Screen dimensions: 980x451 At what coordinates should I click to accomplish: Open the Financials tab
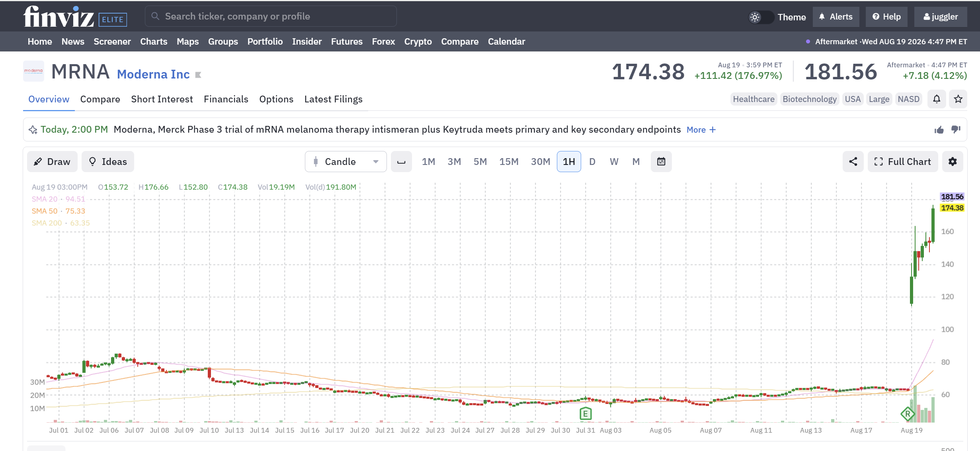pyautogui.click(x=226, y=99)
